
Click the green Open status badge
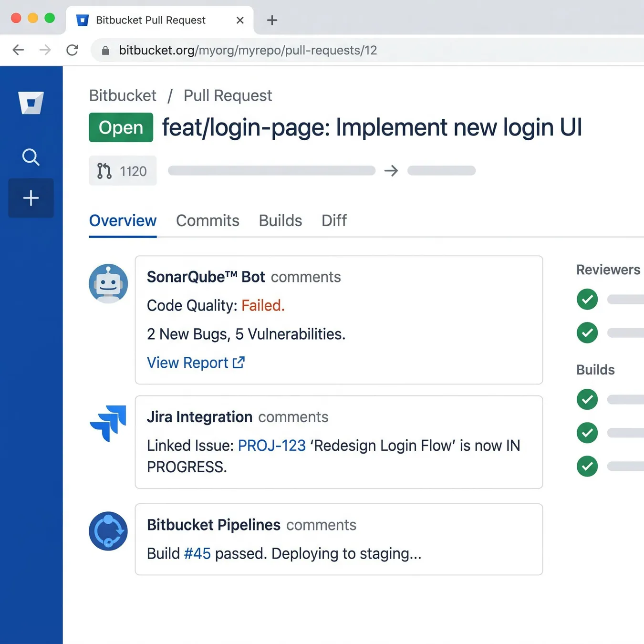pos(121,127)
